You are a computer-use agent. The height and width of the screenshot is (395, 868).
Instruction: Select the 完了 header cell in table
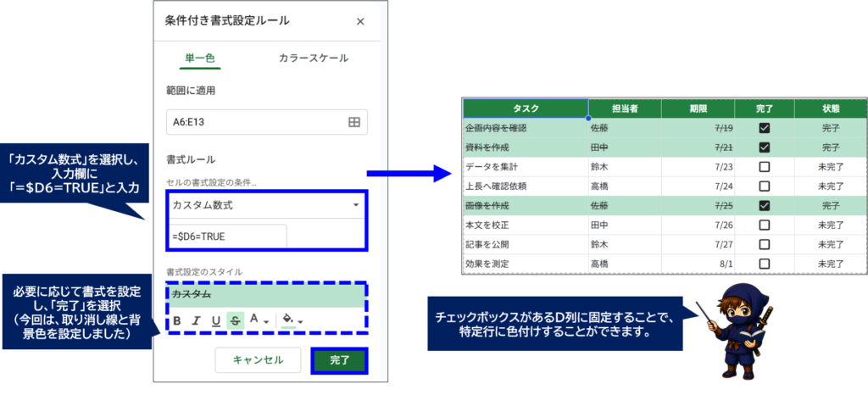[765, 109]
